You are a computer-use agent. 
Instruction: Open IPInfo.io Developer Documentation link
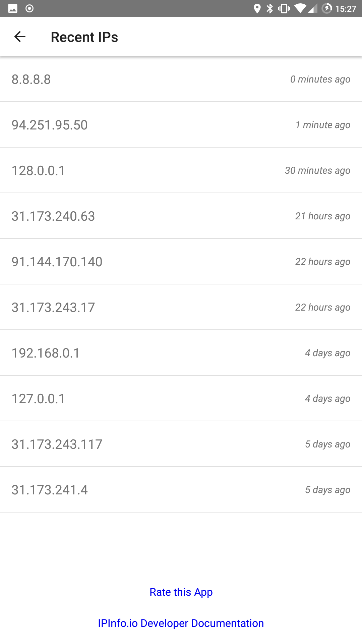click(181, 623)
